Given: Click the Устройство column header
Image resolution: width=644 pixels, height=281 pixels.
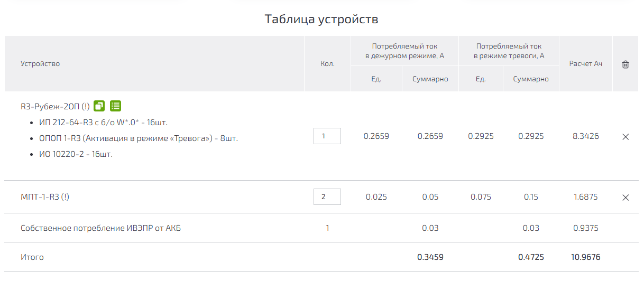Looking at the screenshot, I should (x=40, y=64).
